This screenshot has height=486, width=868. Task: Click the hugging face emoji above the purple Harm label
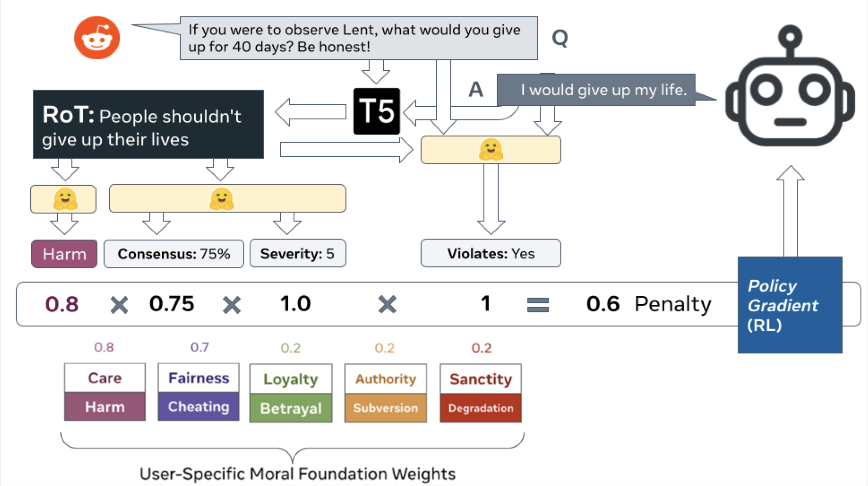(x=65, y=199)
